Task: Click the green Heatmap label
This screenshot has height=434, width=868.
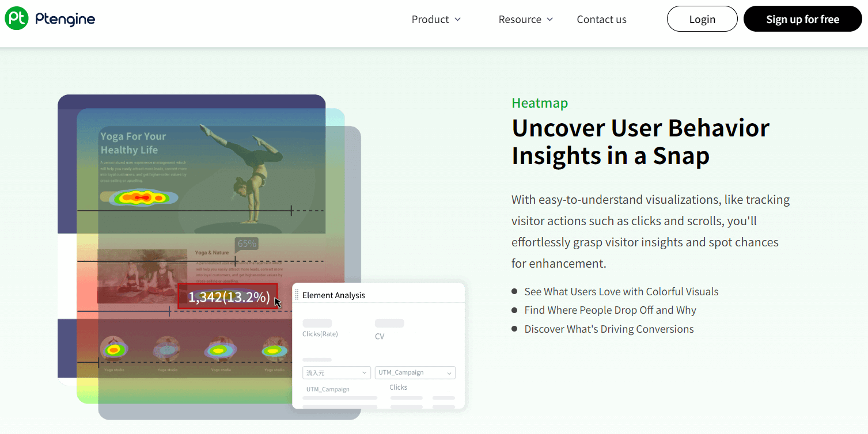Action: tap(540, 103)
